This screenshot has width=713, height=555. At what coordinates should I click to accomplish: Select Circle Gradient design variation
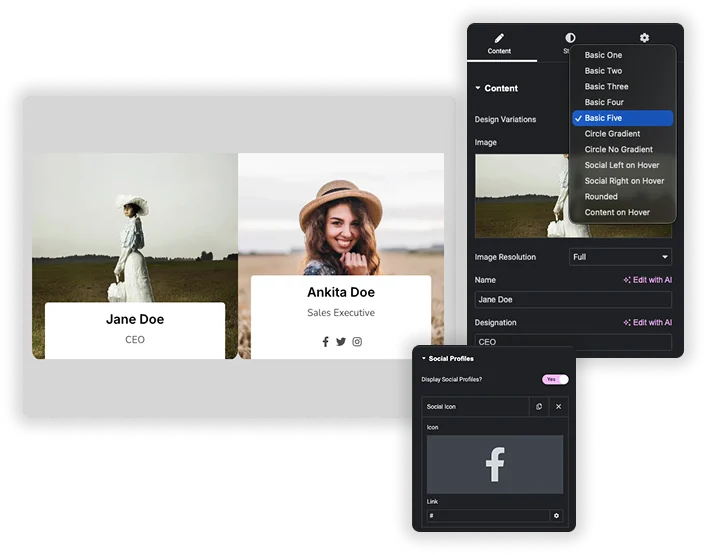(x=612, y=134)
